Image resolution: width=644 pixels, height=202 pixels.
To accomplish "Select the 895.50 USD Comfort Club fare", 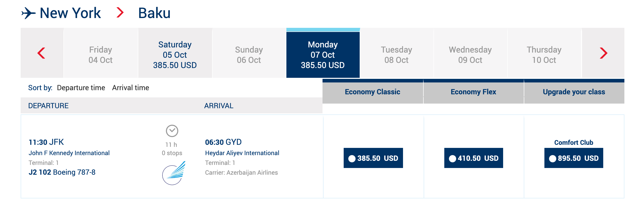I will (x=574, y=158).
